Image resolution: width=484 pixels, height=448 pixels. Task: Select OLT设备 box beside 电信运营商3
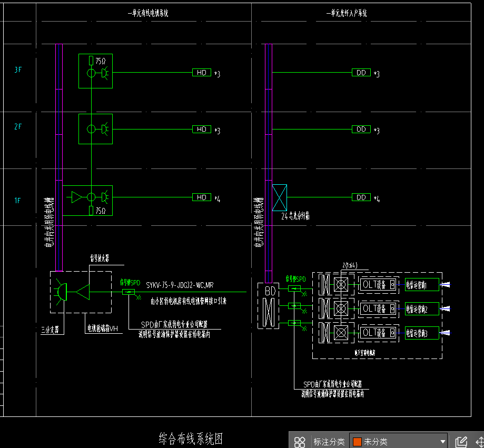click(x=379, y=333)
